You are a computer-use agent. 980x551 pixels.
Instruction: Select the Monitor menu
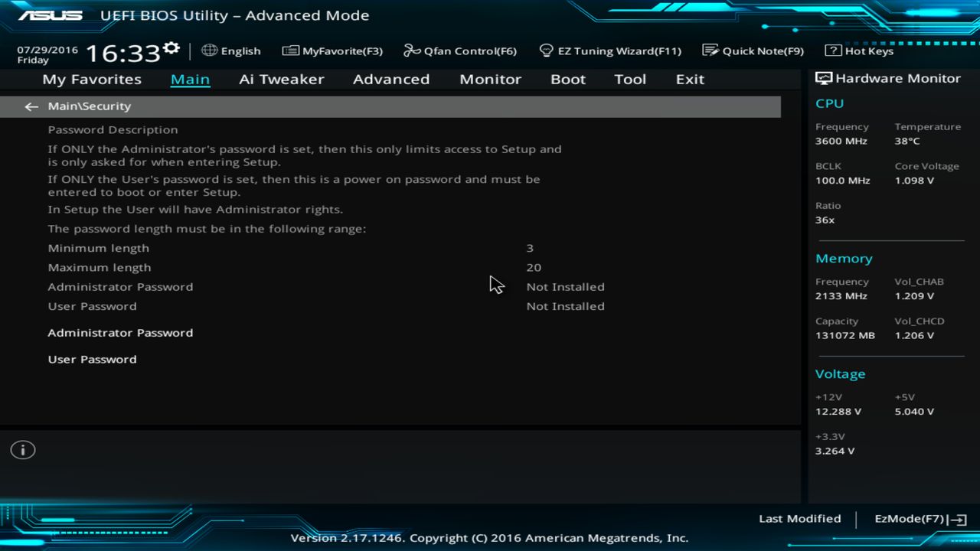pos(490,79)
